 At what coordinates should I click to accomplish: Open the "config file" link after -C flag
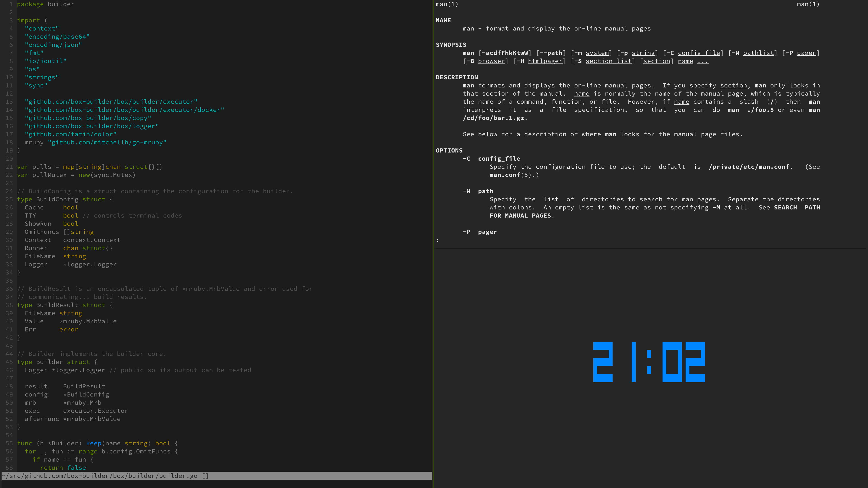(x=700, y=53)
